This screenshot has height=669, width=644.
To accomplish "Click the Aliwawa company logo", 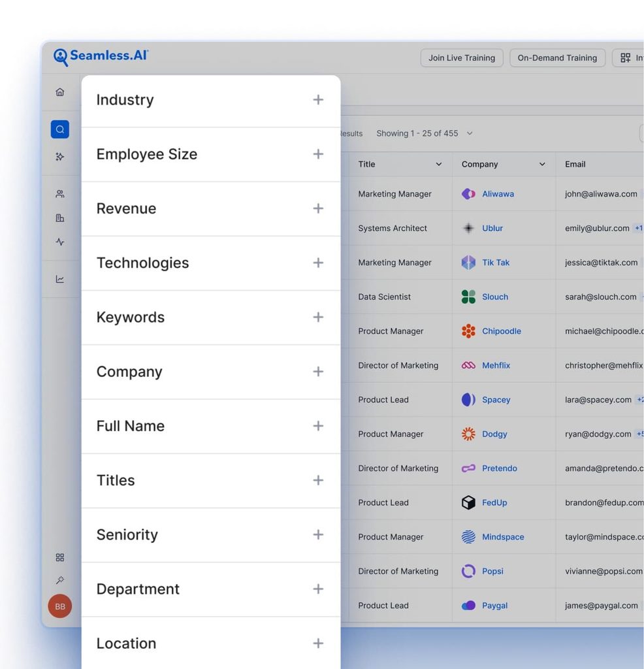I will [x=468, y=193].
